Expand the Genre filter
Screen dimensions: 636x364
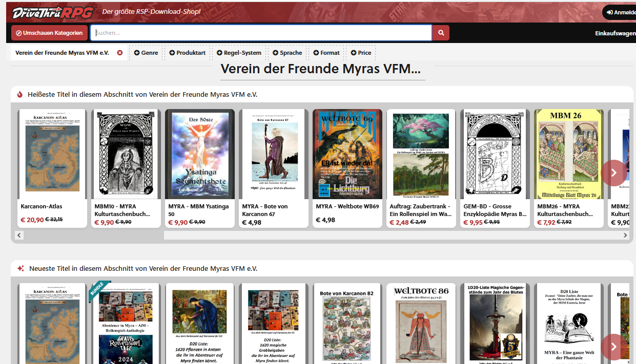pos(146,53)
